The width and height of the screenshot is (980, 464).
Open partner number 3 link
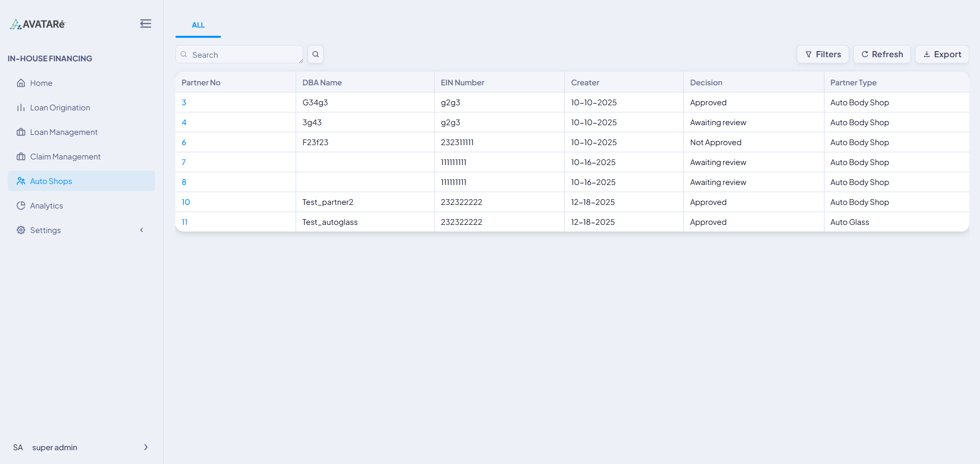coord(184,102)
